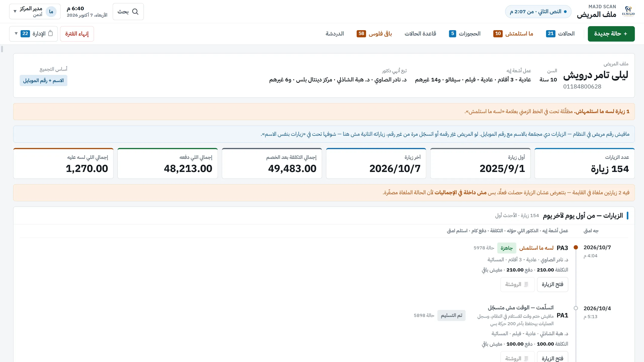
Task: Click the الاسم + رقم الموبايل badge
Action: pyautogui.click(x=44, y=80)
